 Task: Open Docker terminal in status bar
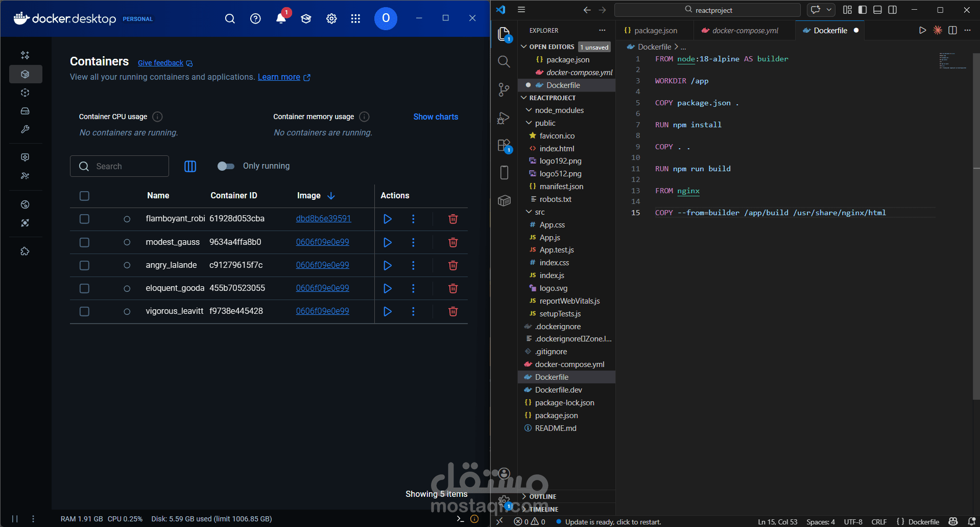pyautogui.click(x=460, y=519)
